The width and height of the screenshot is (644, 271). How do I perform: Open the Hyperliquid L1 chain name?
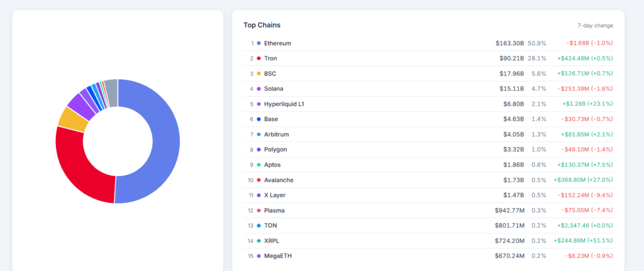(284, 104)
